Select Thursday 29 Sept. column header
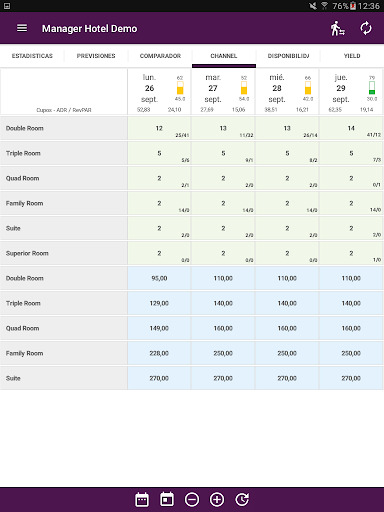This screenshot has width=384, height=512. pos(351,92)
